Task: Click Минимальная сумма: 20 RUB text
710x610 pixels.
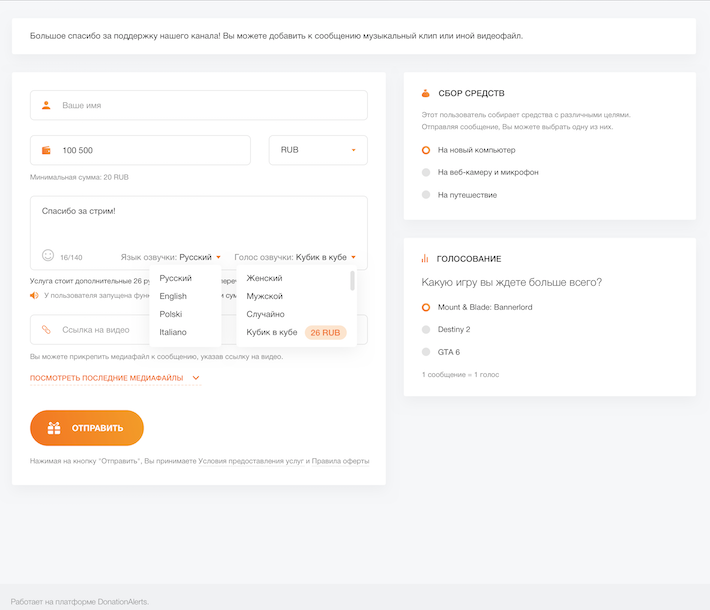Action: (x=79, y=177)
